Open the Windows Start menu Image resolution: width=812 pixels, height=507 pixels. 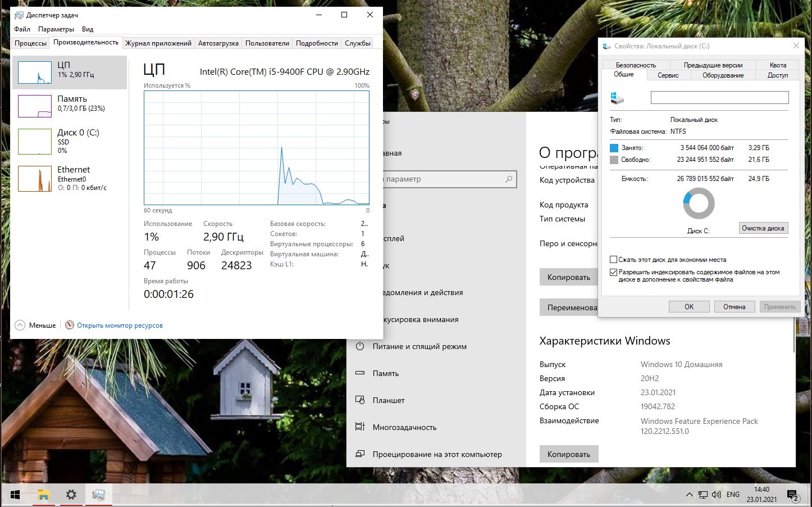tap(15, 495)
